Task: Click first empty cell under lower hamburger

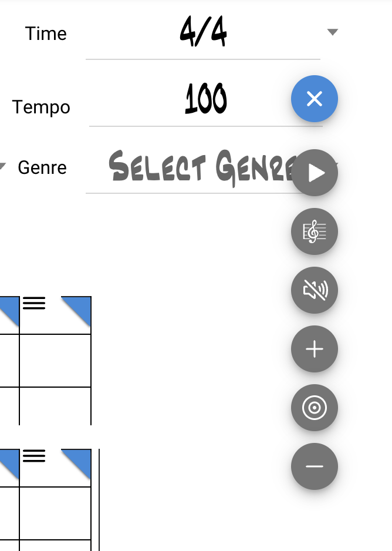Action: pos(55,513)
